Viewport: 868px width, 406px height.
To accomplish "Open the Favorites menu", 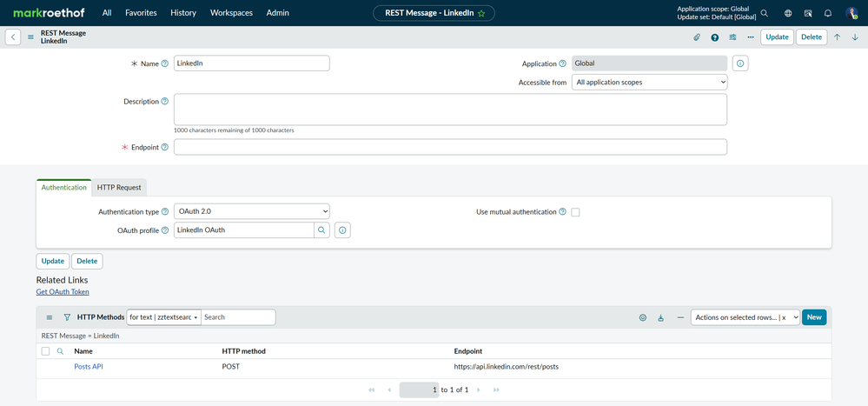I will tap(141, 13).
